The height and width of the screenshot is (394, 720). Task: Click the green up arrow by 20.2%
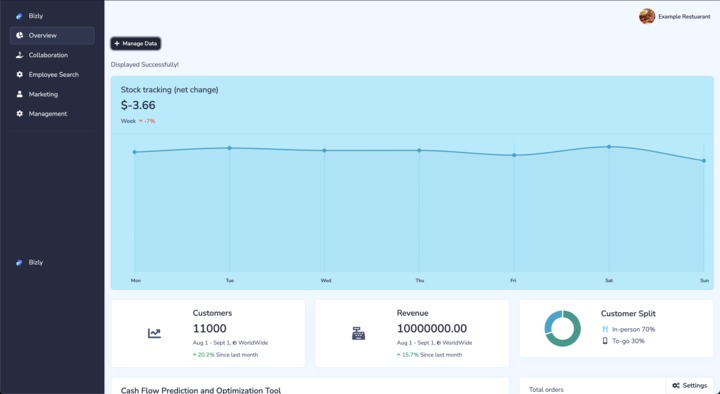[x=195, y=355]
